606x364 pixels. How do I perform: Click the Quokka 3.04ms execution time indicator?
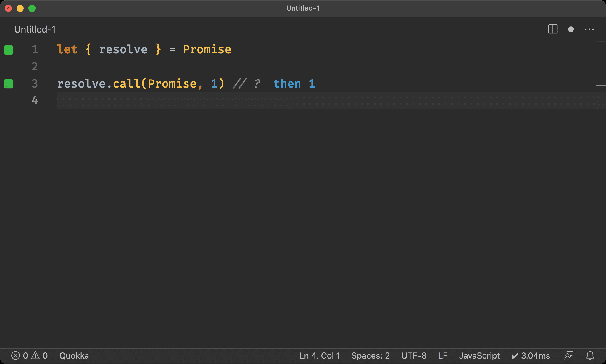(531, 356)
